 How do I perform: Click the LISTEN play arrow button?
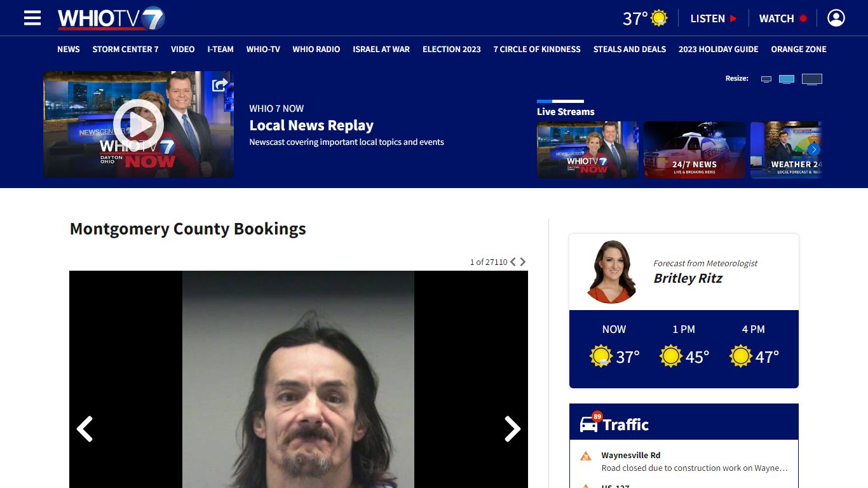click(x=714, y=18)
